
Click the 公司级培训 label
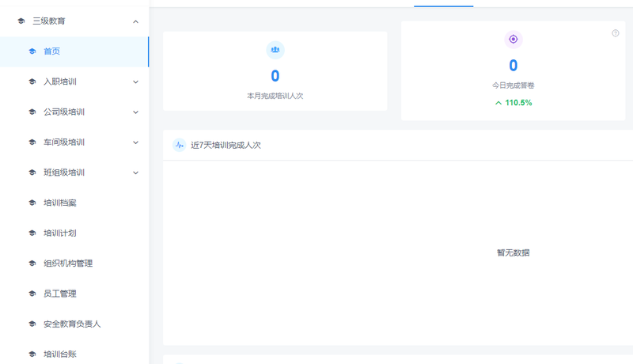point(64,112)
